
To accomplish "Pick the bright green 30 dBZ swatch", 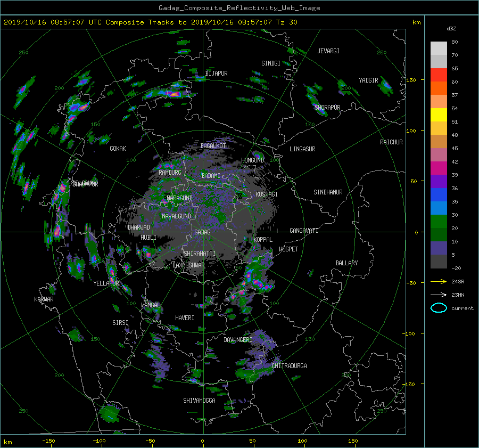I will pyautogui.click(x=439, y=221).
